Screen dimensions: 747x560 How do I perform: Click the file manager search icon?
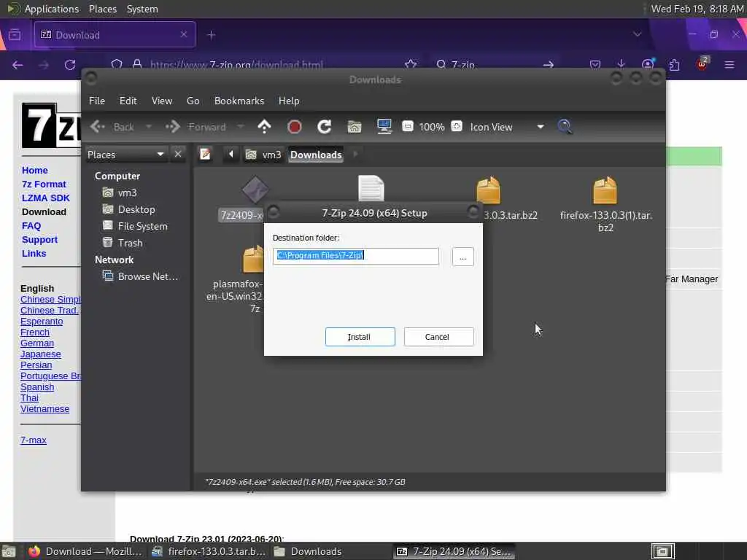tap(565, 127)
